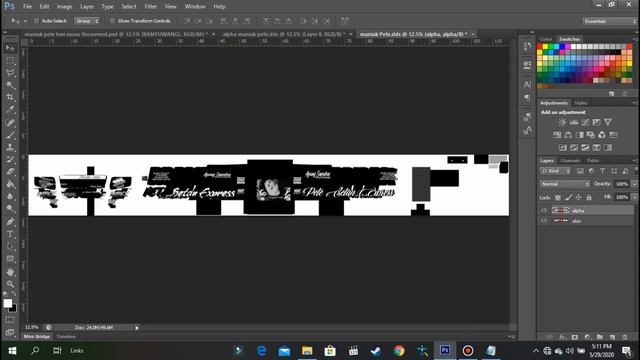Open the Filter menu
The image size is (640, 360).
[151, 7]
